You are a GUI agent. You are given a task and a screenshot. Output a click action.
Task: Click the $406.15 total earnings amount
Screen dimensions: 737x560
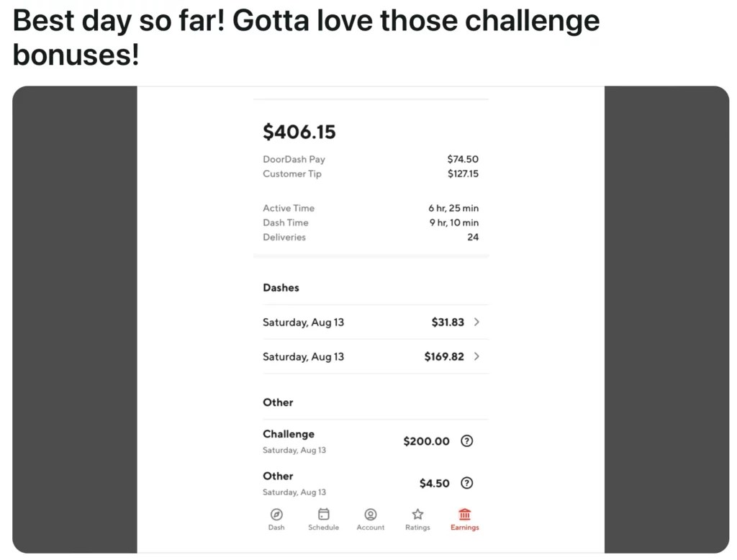(x=299, y=132)
